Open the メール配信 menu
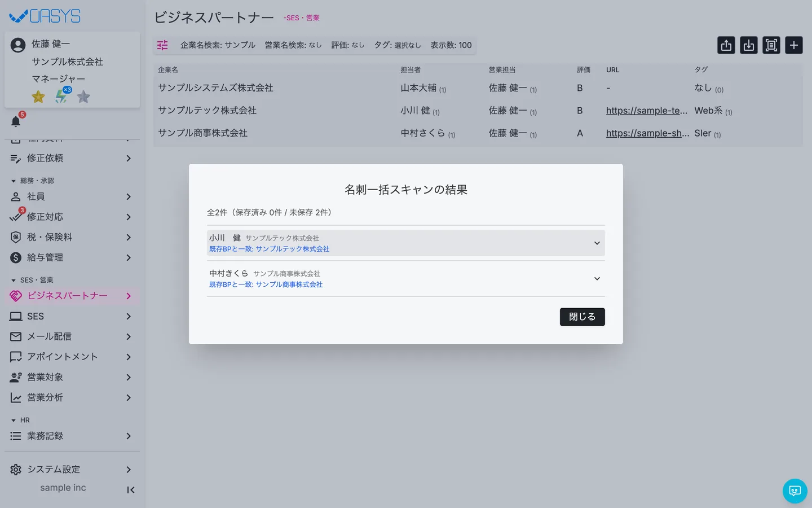The height and width of the screenshot is (508, 812). tap(72, 336)
